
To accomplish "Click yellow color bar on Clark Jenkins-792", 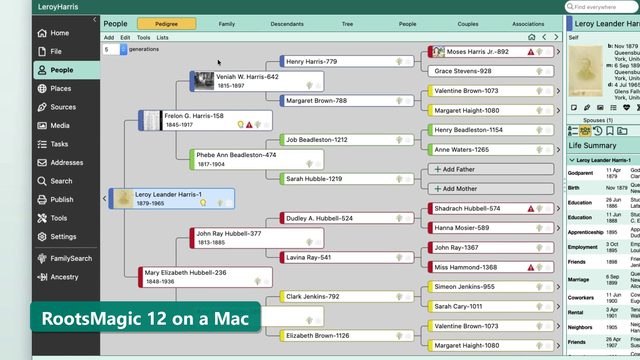I will click(x=282, y=297).
